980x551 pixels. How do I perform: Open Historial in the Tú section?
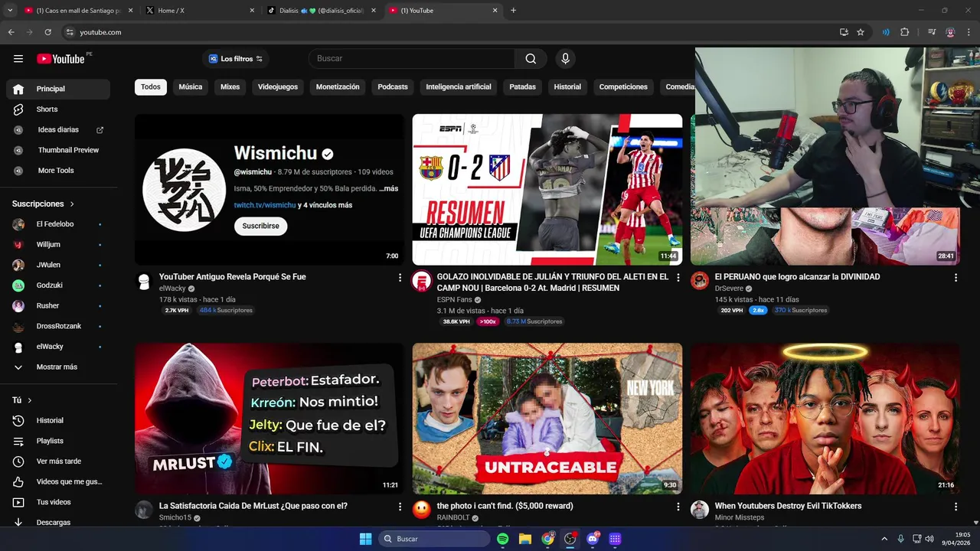coord(58,420)
